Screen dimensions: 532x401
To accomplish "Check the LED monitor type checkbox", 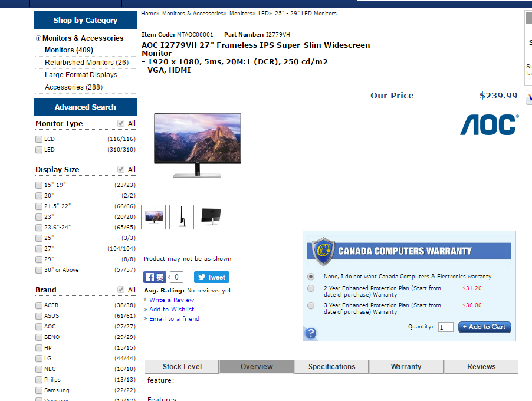I will 39,150.
